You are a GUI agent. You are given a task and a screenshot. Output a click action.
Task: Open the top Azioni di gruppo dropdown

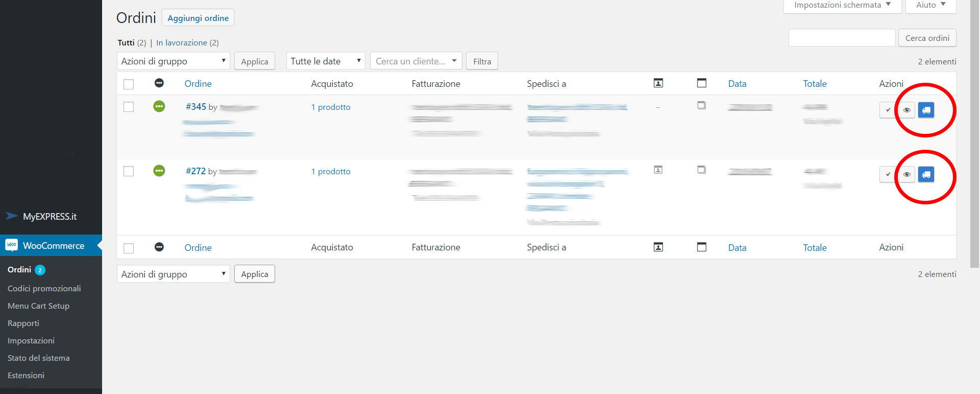(174, 61)
